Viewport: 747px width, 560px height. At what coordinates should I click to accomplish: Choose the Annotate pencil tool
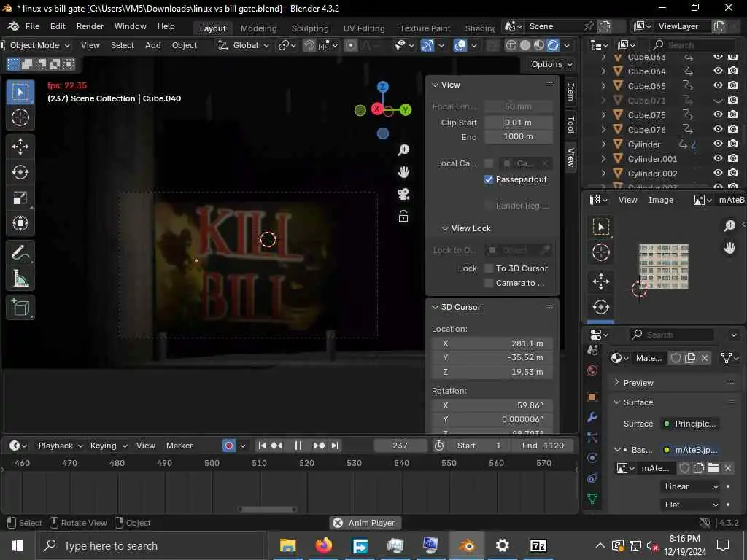pyautogui.click(x=20, y=252)
